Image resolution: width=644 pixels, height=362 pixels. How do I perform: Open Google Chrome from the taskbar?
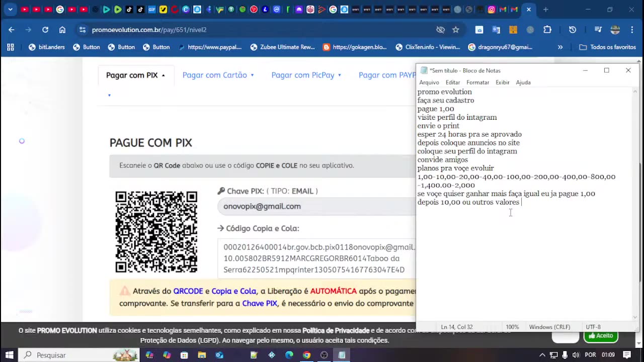(306, 355)
